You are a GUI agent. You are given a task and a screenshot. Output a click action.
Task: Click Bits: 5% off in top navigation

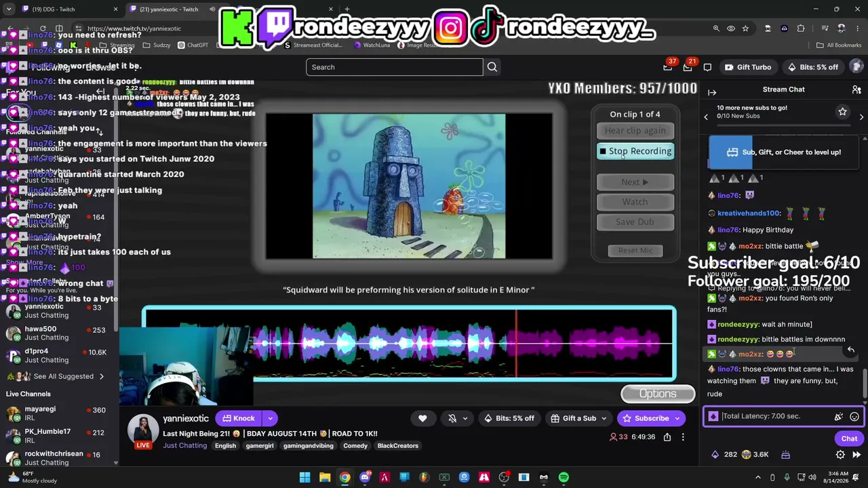[812, 67]
